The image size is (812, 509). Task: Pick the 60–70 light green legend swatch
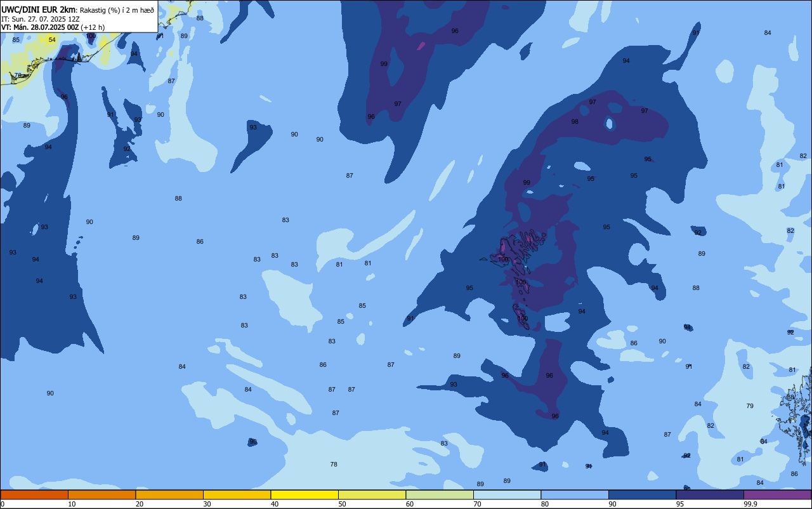tap(440, 494)
